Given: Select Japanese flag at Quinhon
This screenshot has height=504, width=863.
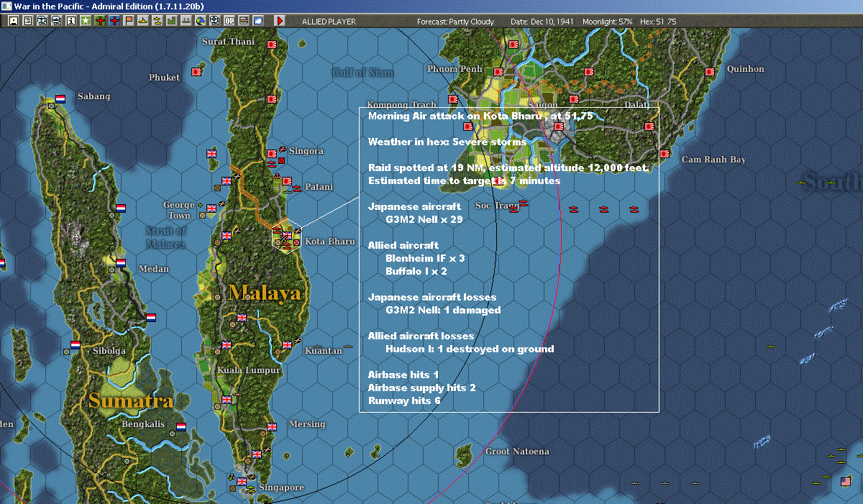Looking at the screenshot, I should tap(710, 71).
